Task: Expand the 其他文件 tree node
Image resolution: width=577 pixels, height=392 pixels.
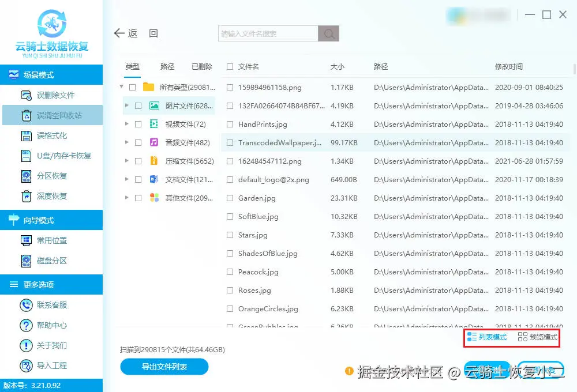Action: pos(126,198)
